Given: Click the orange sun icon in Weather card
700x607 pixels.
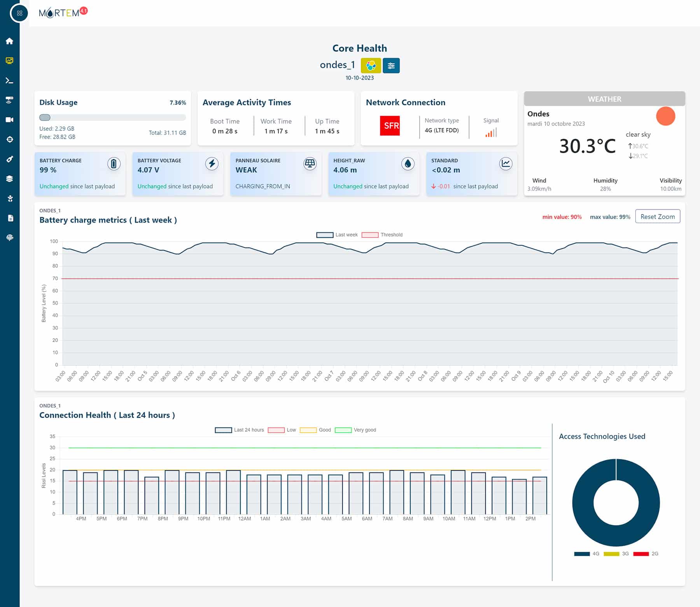Looking at the screenshot, I should [x=666, y=116].
